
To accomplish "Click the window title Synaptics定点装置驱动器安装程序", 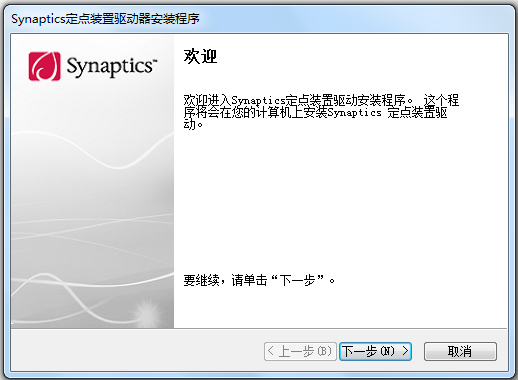I will point(105,19).
